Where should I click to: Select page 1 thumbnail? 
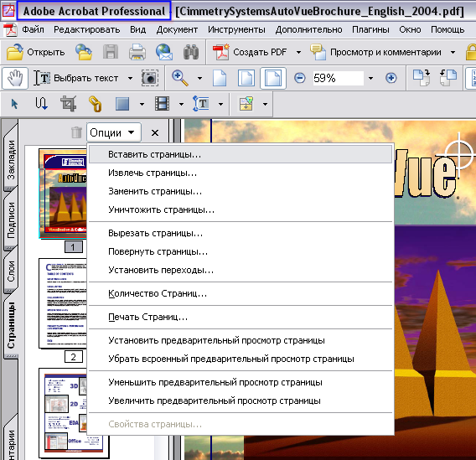pyautogui.click(x=63, y=194)
